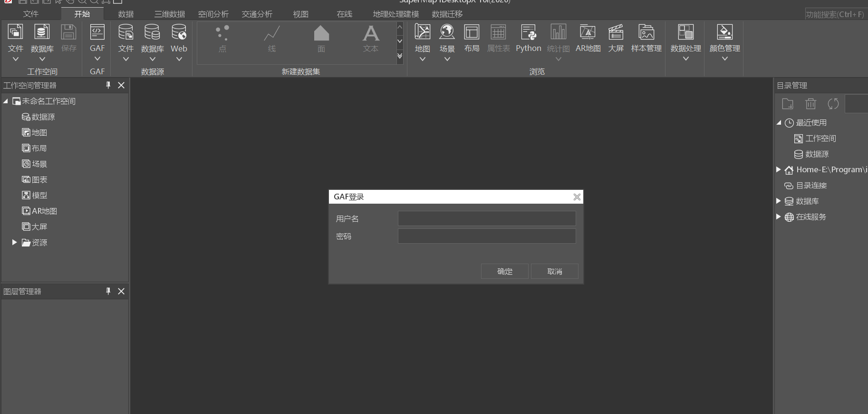Viewport: 868px width, 414px height.
Task: Open dropdown arrow under 数据处理
Action: (685, 59)
